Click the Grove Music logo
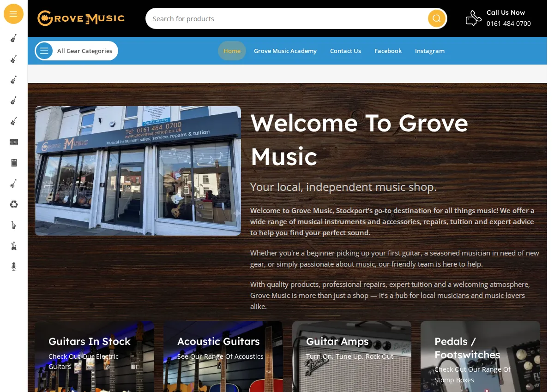 pyautogui.click(x=81, y=18)
